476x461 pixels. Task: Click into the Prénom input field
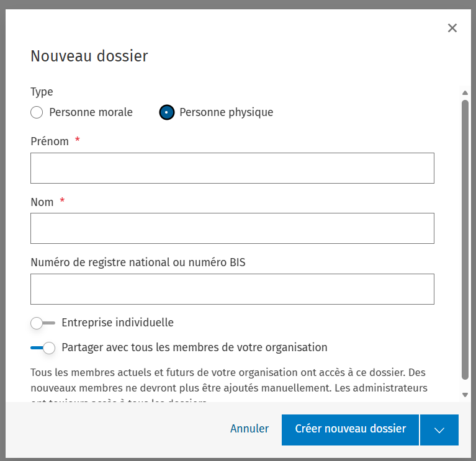(x=232, y=168)
